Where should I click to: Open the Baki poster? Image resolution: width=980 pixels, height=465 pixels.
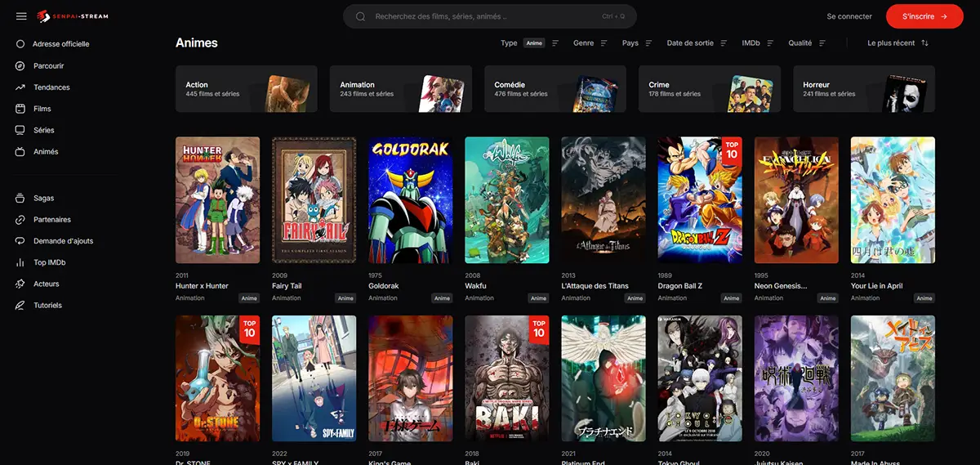507,378
